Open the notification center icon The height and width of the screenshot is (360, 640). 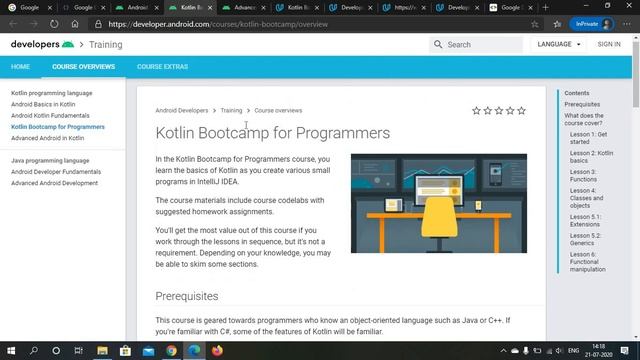pos(624,351)
